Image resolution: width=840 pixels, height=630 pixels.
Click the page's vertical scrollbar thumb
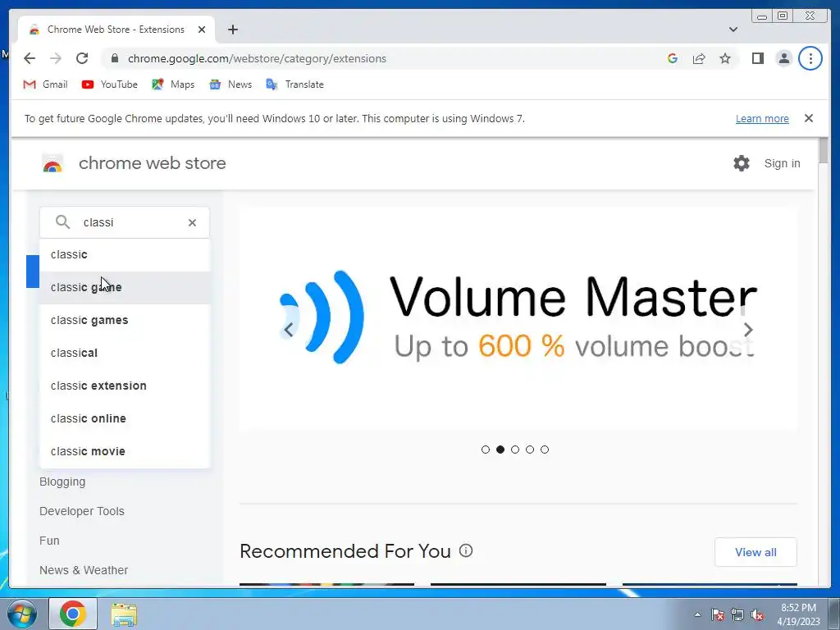(824, 150)
